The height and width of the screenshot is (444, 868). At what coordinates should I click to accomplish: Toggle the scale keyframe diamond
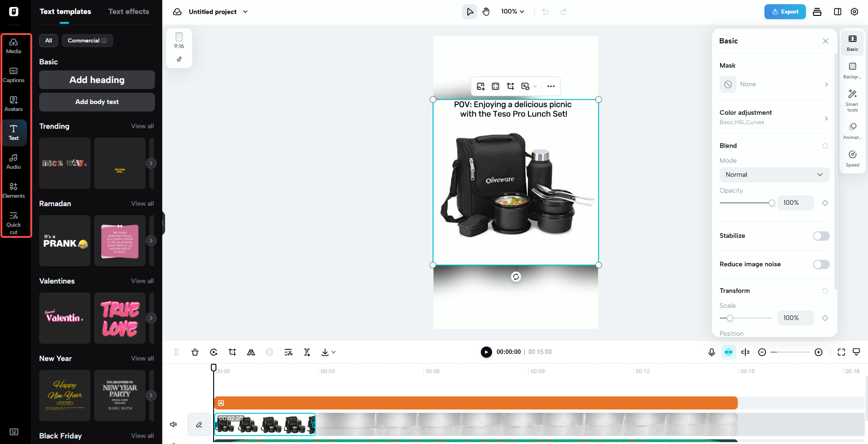point(825,318)
